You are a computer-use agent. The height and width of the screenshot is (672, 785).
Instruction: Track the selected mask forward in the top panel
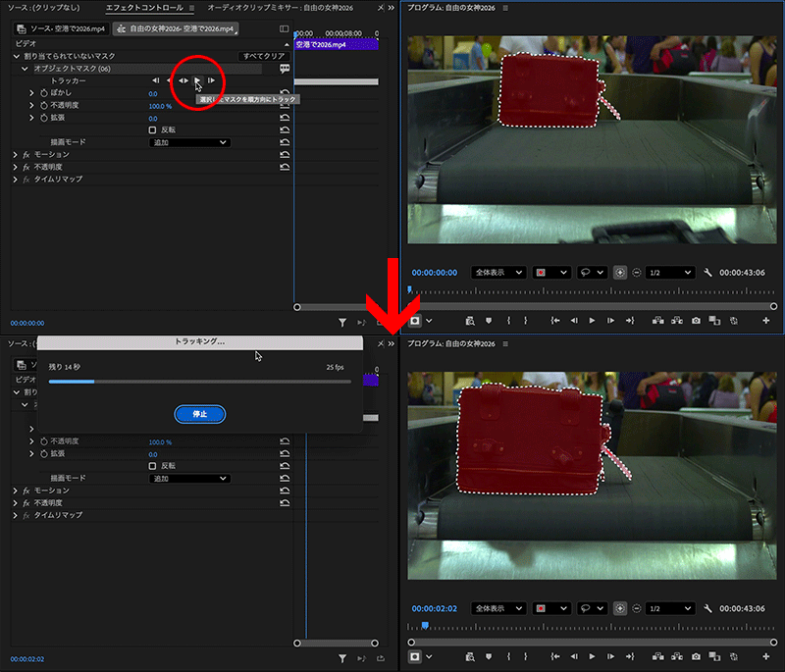(197, 79)
